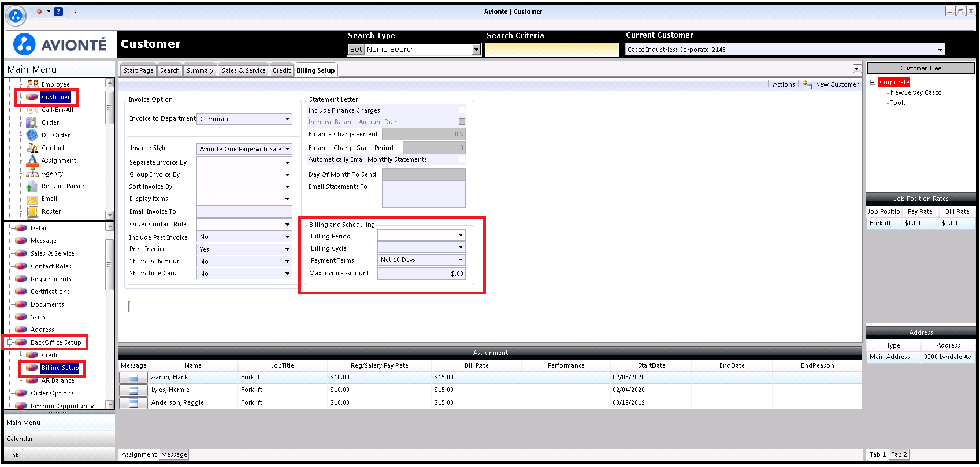Click the Search Criteria input field

pos(552,50)
